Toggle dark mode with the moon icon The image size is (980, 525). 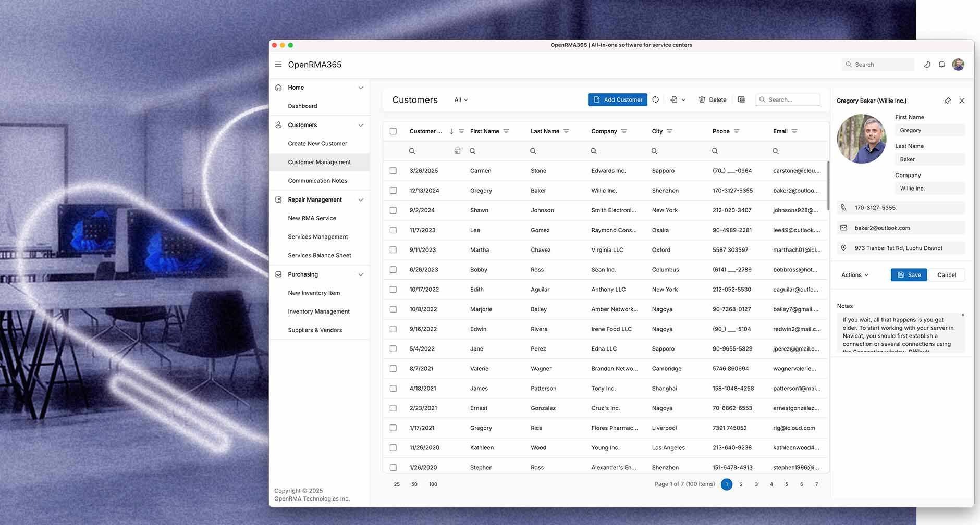coord(927,64)
